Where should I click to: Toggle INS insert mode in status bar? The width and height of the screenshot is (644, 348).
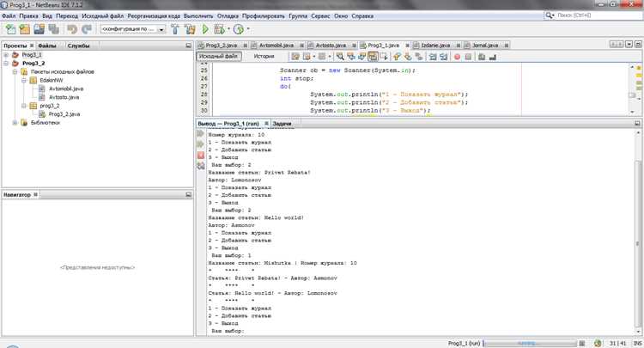pos(637,343)
